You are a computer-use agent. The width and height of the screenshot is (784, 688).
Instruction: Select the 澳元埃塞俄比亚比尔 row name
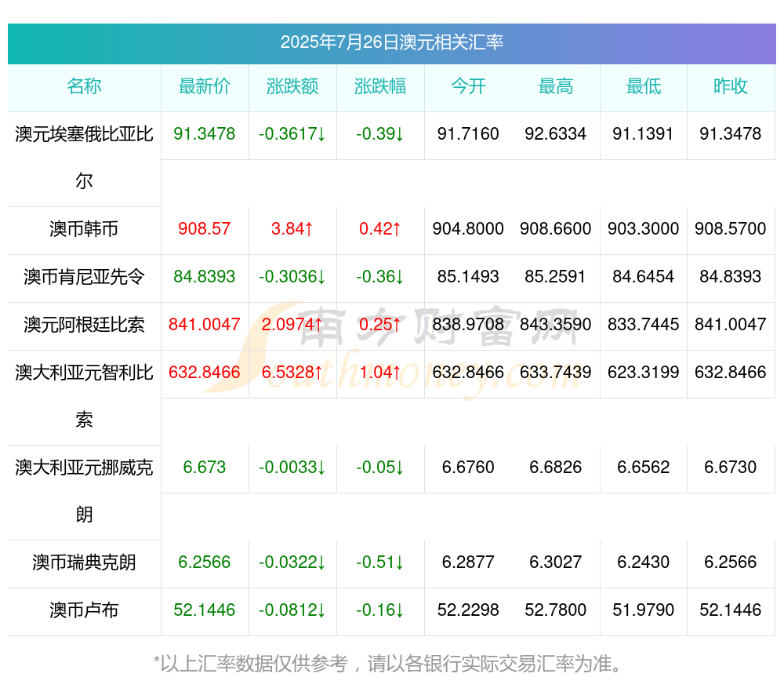tap(84, 157)
